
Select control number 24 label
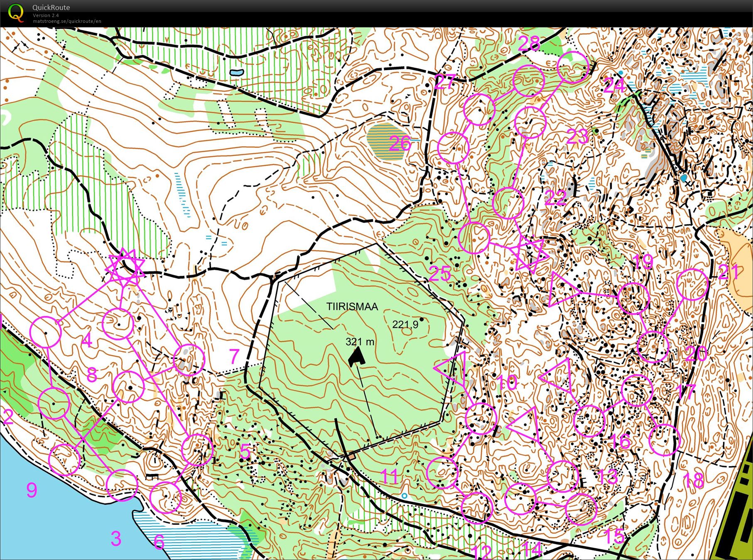click(614, 86)
